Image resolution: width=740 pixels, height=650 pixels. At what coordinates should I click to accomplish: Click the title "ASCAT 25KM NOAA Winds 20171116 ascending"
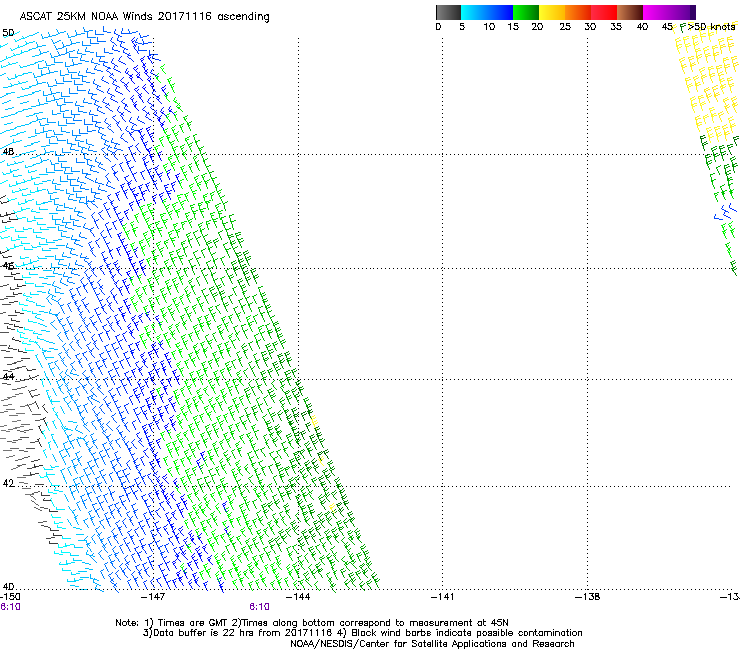tap(144, 17)
